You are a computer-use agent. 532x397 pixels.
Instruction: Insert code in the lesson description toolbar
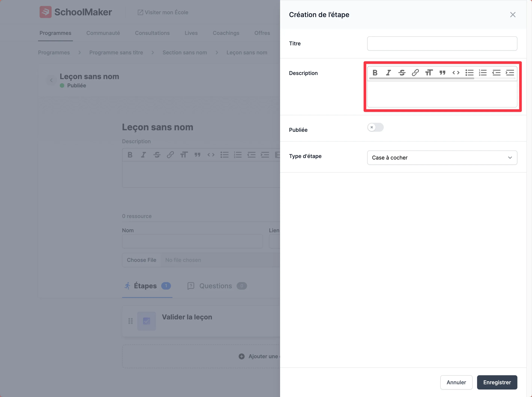pos(211,155)
